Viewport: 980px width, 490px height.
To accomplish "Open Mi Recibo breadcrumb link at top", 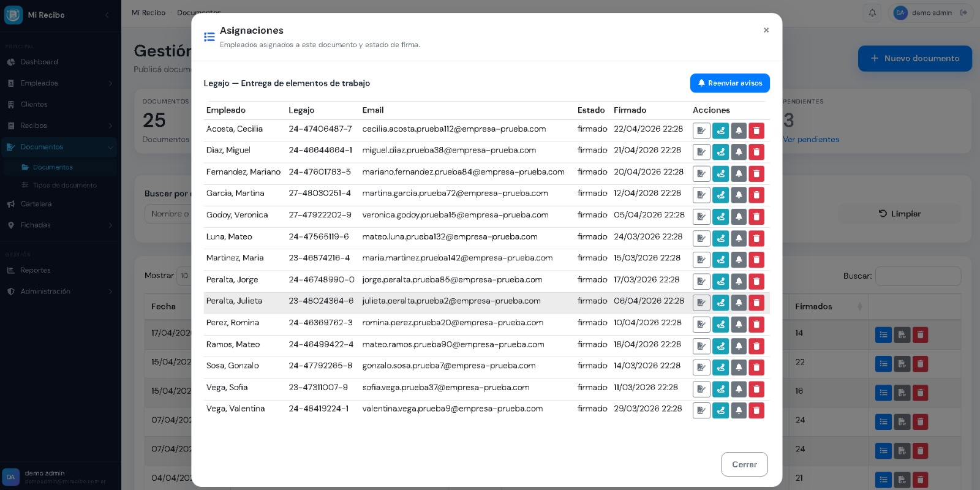I will (148, 12).
